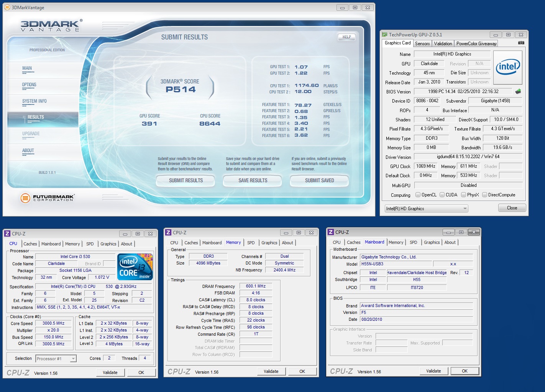Image resolution: width=545 pixels, height=392 pixels.
Task: Close GPU-Z with the Close button
Action: [x=512, y=208]
